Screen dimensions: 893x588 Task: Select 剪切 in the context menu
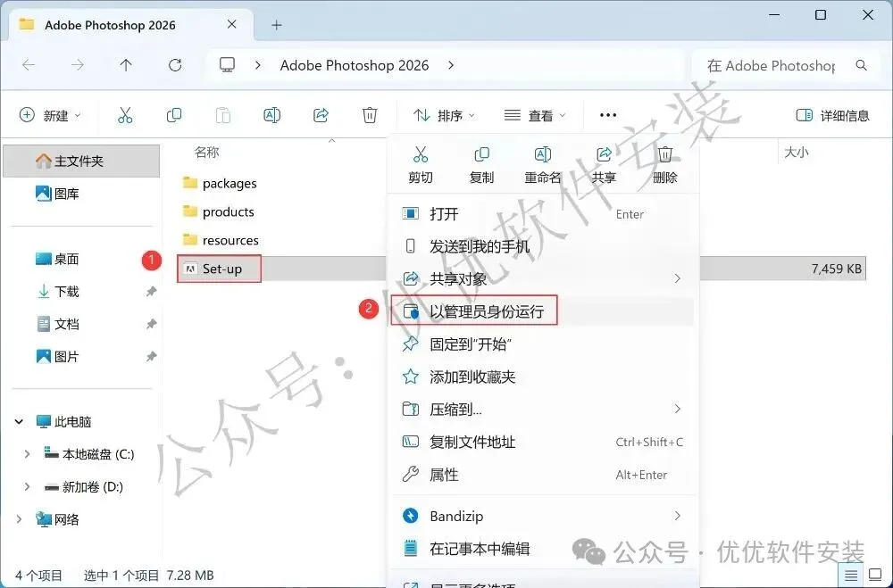pyautogui.click(x=421, y=165)
